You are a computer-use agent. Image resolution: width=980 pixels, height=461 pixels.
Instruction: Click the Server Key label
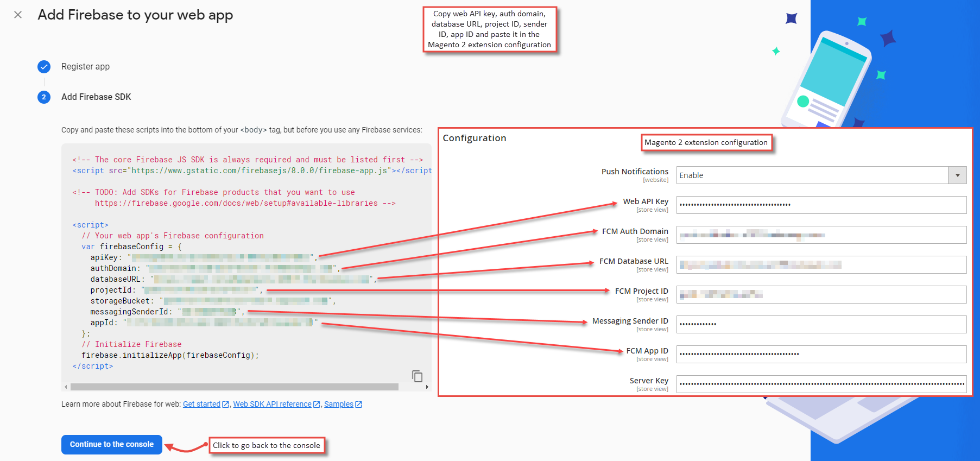pyautogui.click(x=649, y=381)
